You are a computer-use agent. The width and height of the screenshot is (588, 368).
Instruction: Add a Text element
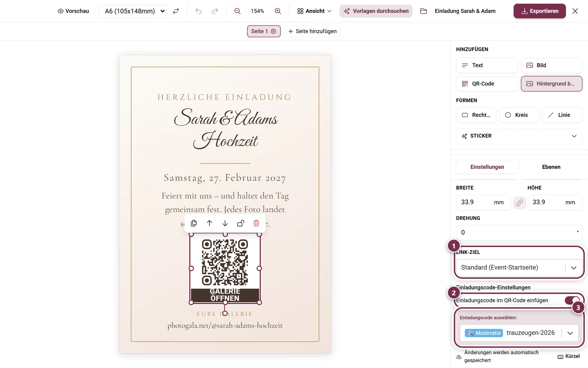(x=487, y=65)
